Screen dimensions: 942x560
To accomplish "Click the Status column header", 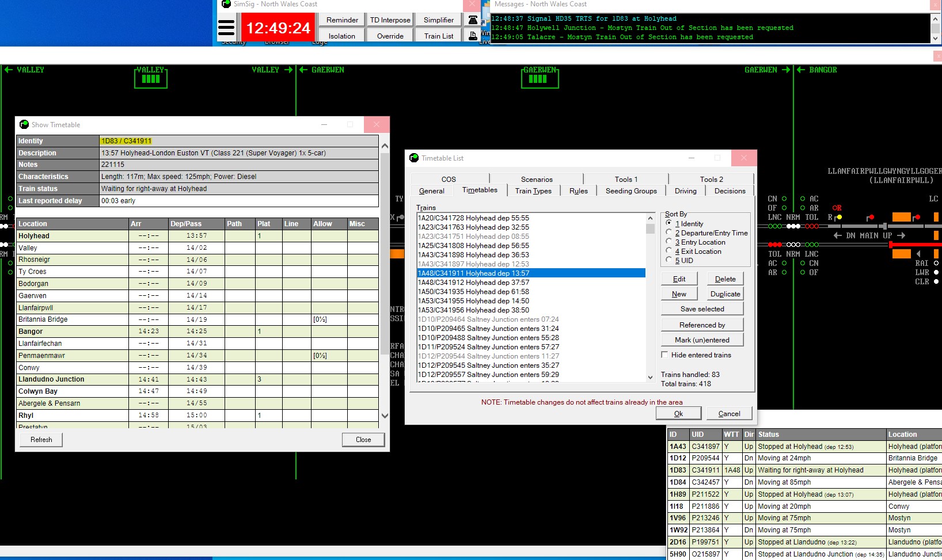I will point(821,434).
